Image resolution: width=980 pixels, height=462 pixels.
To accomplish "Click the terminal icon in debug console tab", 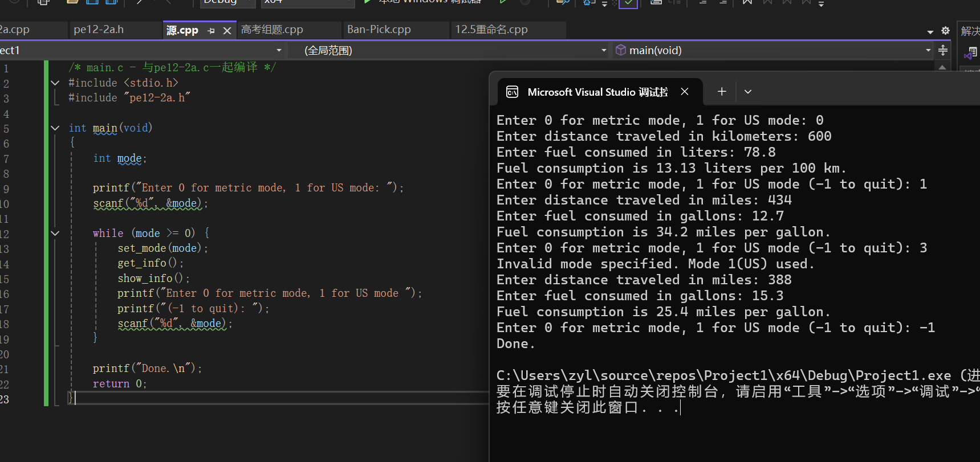I will pos(512,92).
